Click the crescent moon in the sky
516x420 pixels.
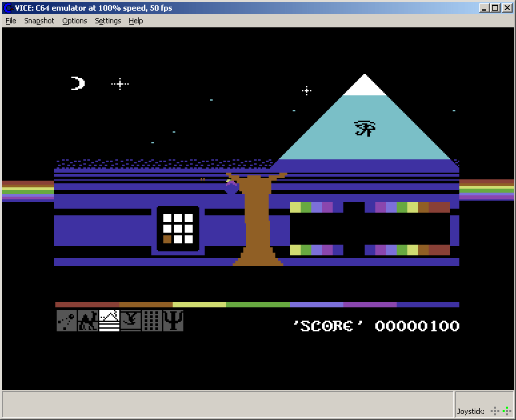pyautogui.click(x=78, y=83)
